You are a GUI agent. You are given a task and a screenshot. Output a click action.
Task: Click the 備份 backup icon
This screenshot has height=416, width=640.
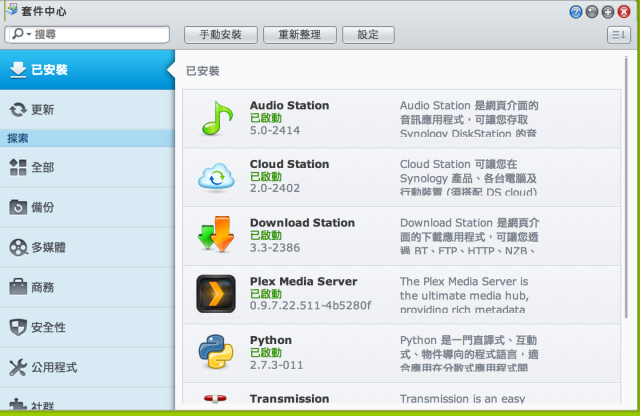[x=18, y=207]
